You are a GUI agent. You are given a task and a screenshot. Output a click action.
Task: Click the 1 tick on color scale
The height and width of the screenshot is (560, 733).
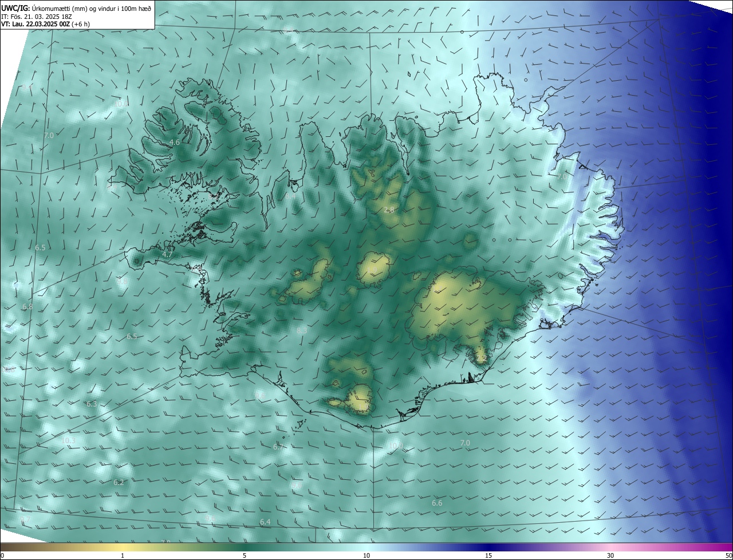pos(123,555)
